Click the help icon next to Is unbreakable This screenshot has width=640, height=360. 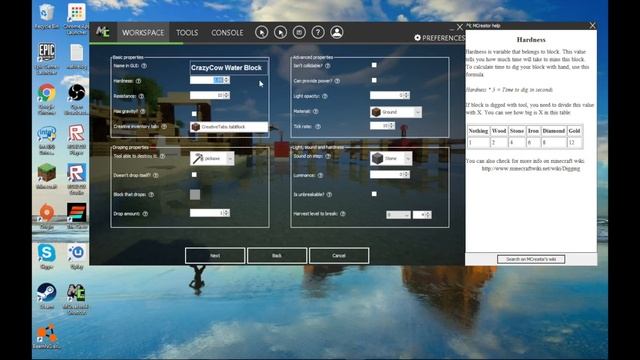click(x=329, y=195)
